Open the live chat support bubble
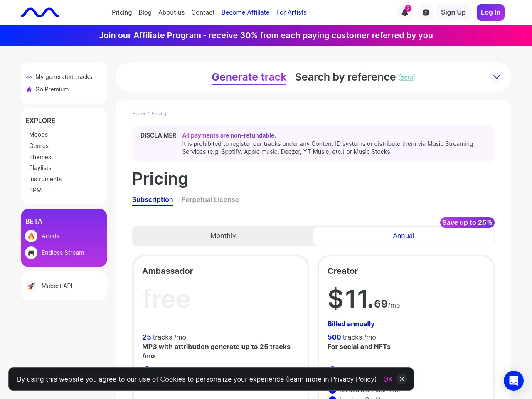The width and height of the screenshot is (532, 399). click(513, 380)
